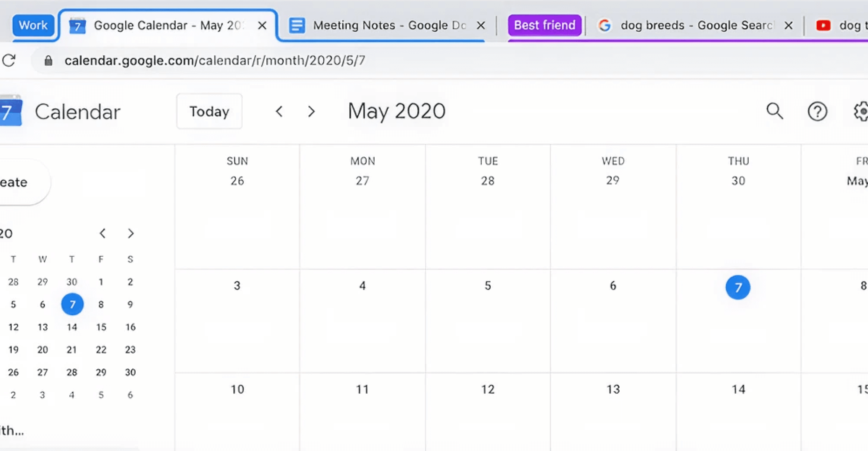Open day 11 in main grid

363,389
